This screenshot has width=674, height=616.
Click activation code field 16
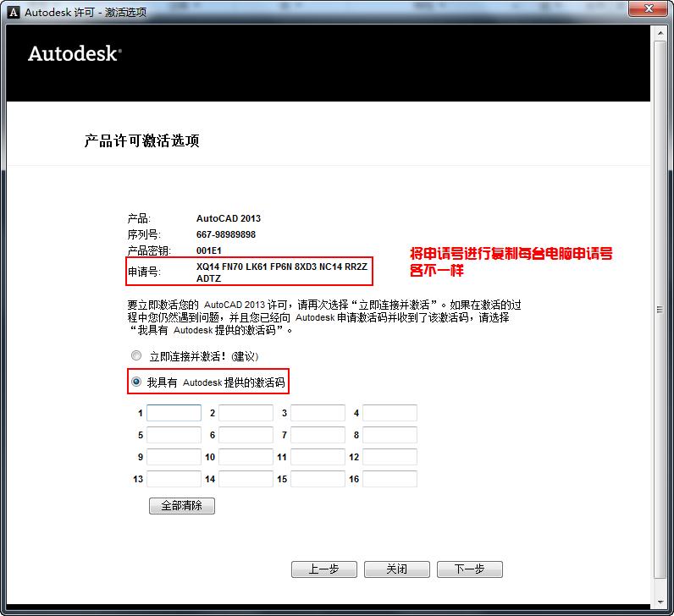coord(389,479)
